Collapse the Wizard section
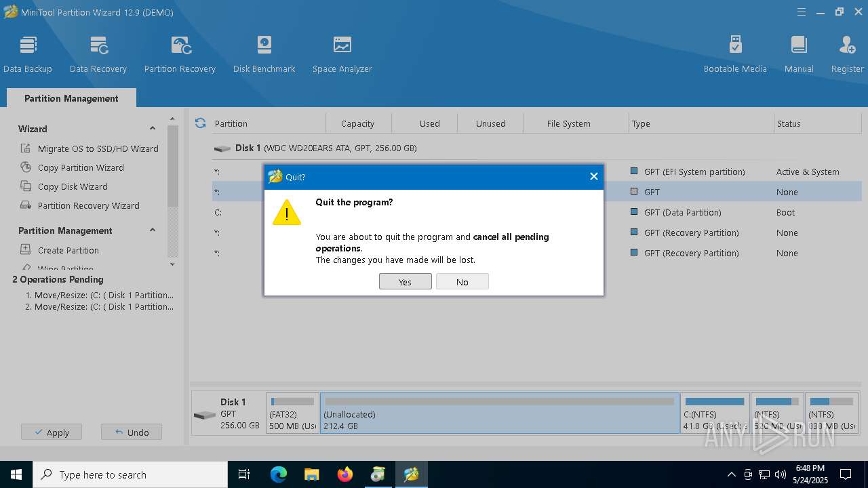This screenshot has height=488, width=868. (x=153, y=129)
